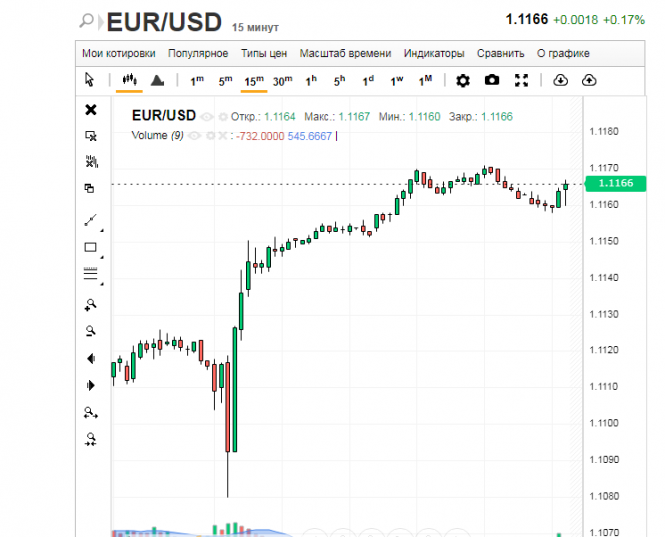
Task: Open EUR/USD series settings gear
Action: tap(223, 117)
